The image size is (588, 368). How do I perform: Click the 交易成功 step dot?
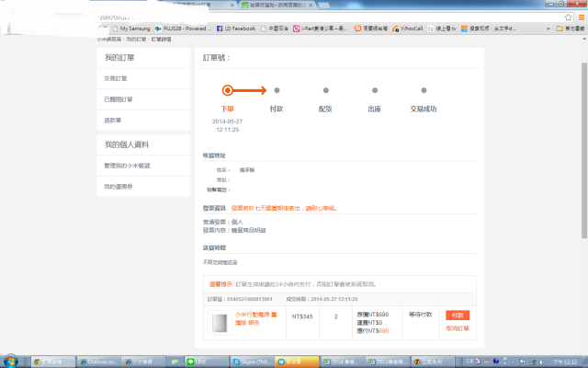pyautogui.click(x=424, y=90)
